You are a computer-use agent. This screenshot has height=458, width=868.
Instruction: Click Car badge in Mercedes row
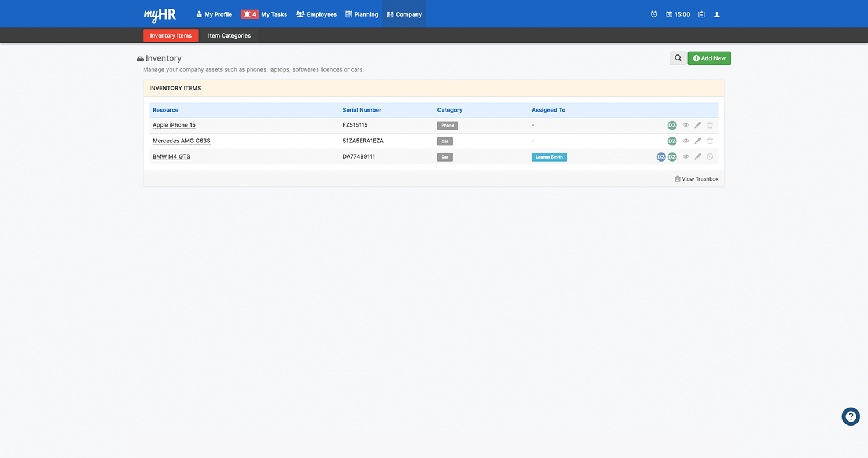coord(445,141)
